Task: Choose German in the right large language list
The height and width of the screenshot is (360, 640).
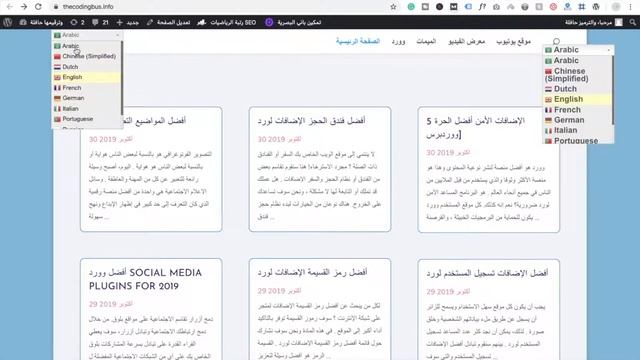Action: pyautogui.click(x=578, y=120)
